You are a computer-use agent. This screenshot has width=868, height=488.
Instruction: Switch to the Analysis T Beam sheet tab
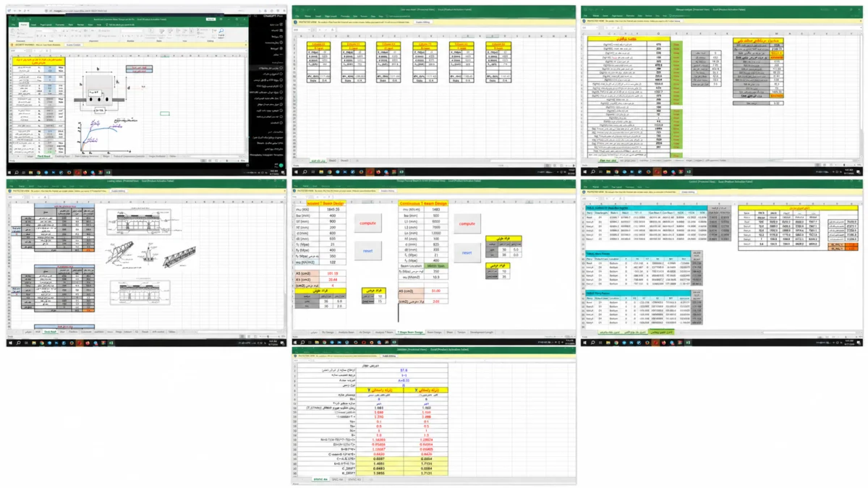(x=384, y=332)
